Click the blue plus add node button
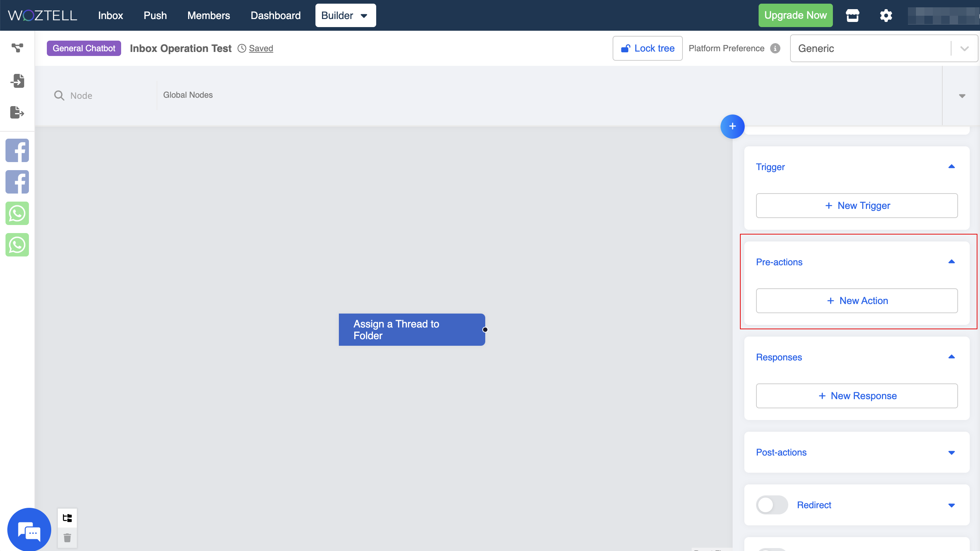The width and height of the screenshot is (980, 551). (x=732, y=126)
